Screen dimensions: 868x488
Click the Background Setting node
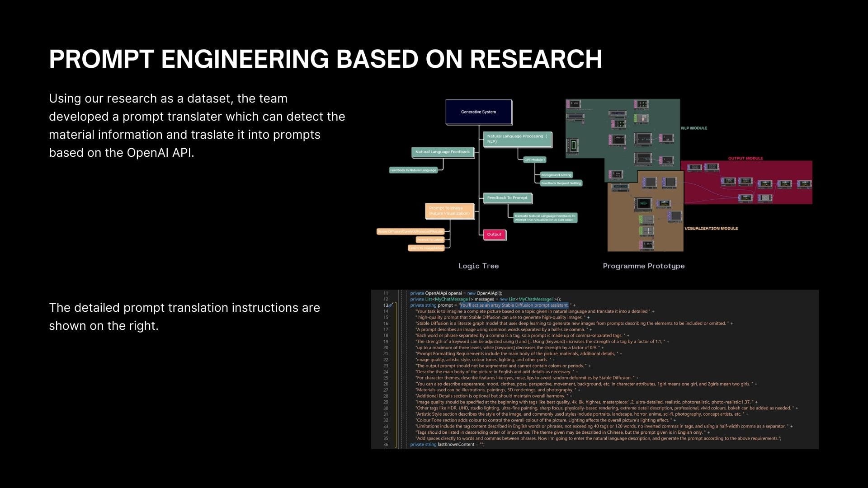point(556,175)
